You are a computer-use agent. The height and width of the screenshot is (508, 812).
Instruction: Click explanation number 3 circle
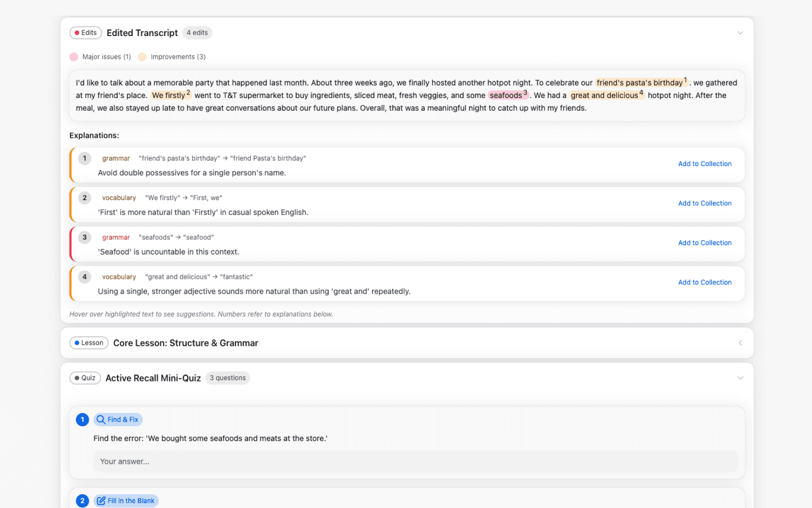pyautogui.click(x=85, y=237)
